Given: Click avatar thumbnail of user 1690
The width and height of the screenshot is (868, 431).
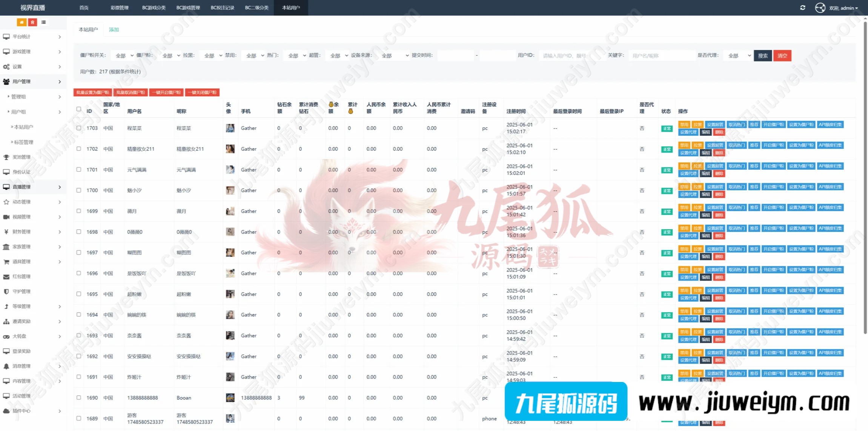Looking at the screenshot, I should coord(230,397).
